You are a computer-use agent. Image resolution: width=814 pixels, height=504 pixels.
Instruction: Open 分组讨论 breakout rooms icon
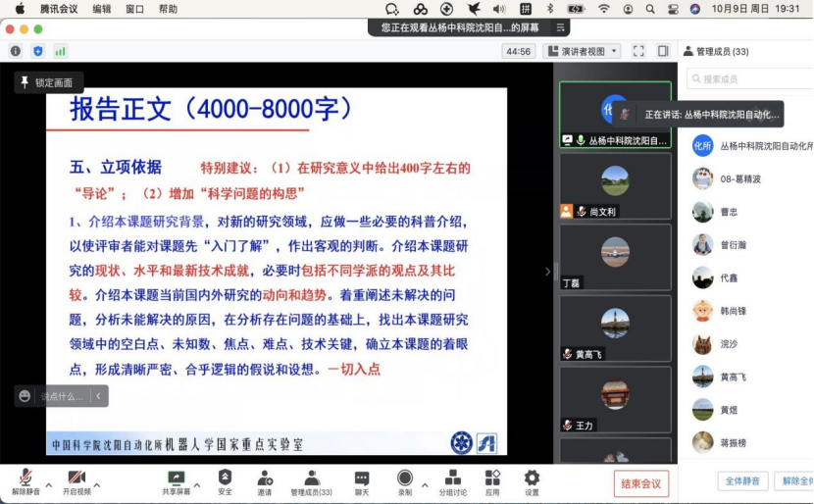452,481
